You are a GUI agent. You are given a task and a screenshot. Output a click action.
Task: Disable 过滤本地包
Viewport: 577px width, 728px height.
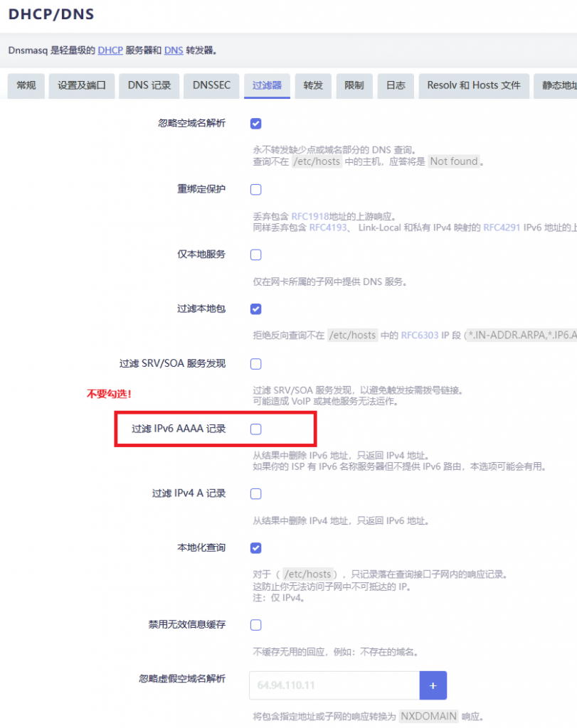coord(255,309)
